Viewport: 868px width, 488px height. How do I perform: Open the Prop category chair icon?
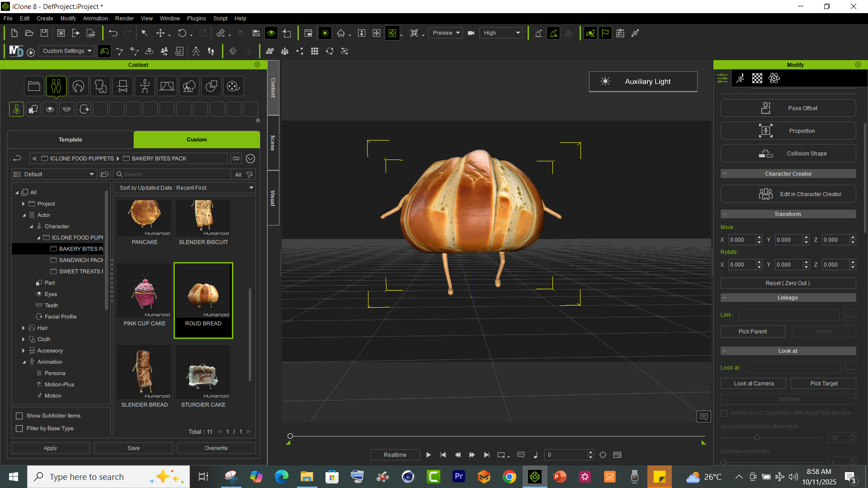click(123, 86)
